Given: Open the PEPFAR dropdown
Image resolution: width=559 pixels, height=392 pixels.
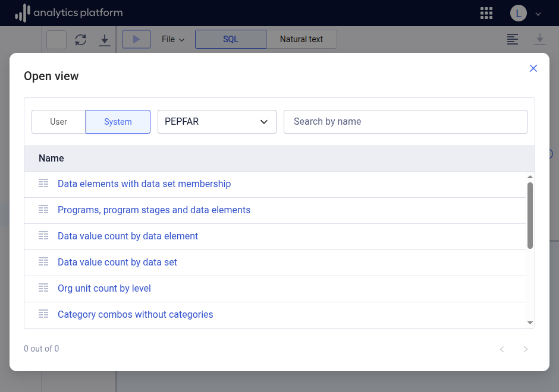Looking at the screenshot, I should pos(216,122).
